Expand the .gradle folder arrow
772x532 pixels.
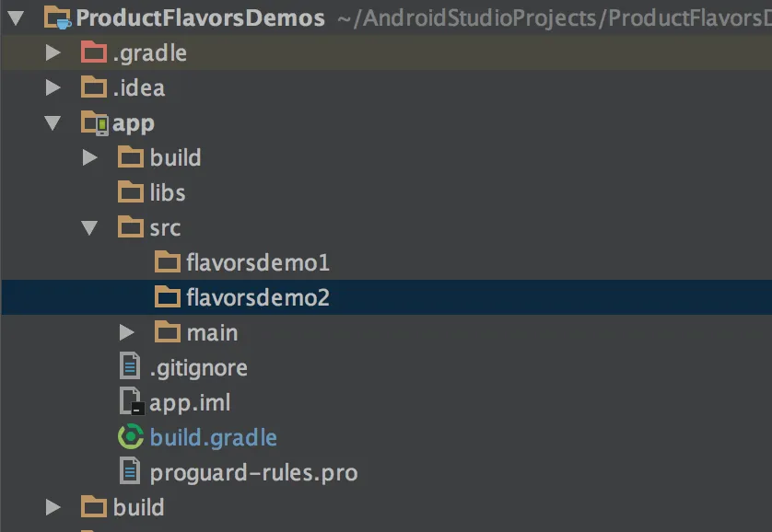click(53, 52)
